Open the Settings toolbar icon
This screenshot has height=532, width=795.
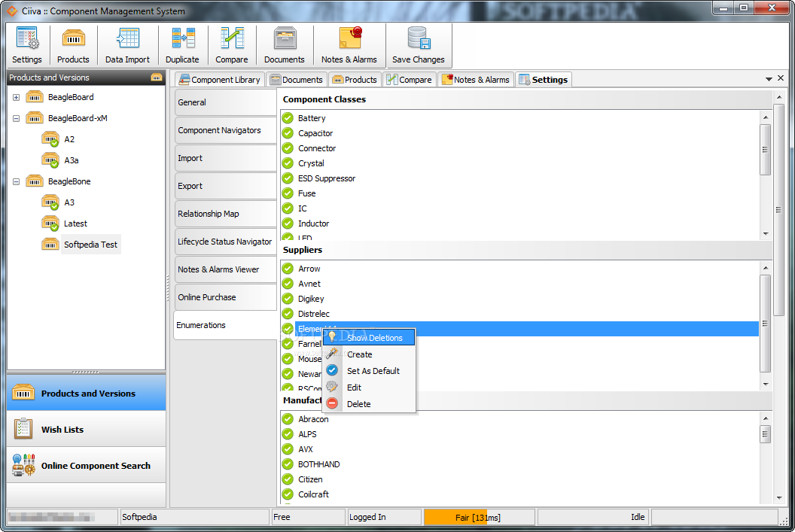click(27, 39)
